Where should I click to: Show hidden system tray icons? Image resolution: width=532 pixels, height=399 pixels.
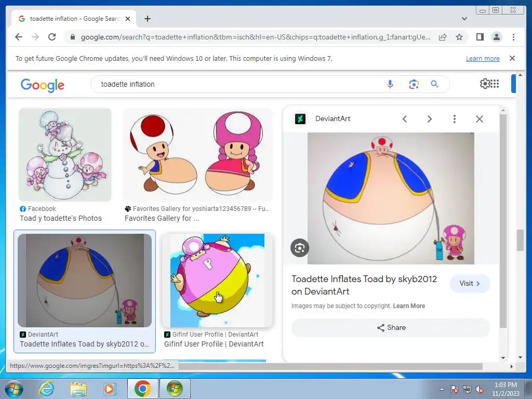pyautogui.click(x=442, y=389)
